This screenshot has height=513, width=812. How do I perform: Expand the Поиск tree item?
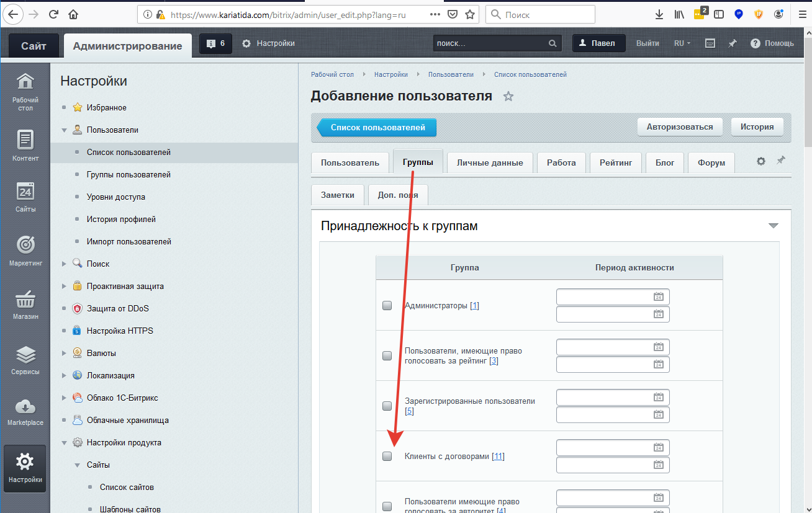(64, 264)
